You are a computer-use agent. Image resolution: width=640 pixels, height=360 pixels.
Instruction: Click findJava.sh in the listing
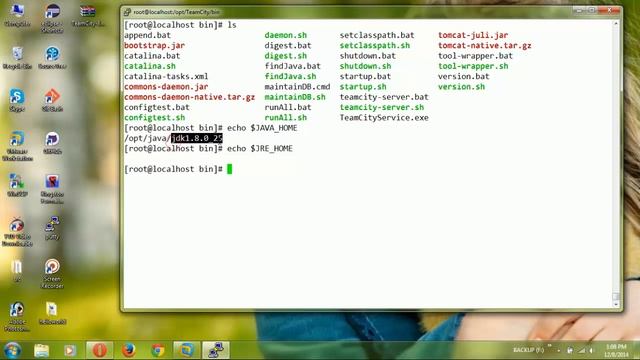coord(290,76)
